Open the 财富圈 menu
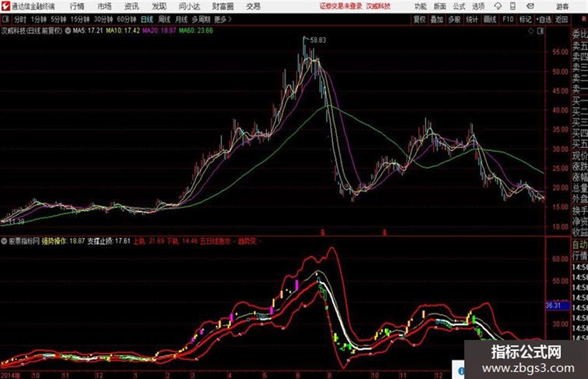Screen dimensions: 588x379 click(x=223, y=6)
